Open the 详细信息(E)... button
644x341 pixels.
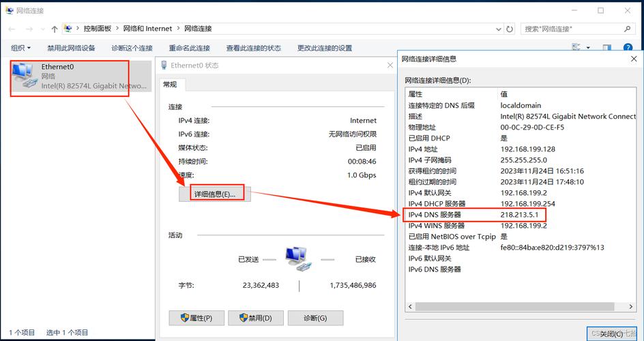pos(215,194)
